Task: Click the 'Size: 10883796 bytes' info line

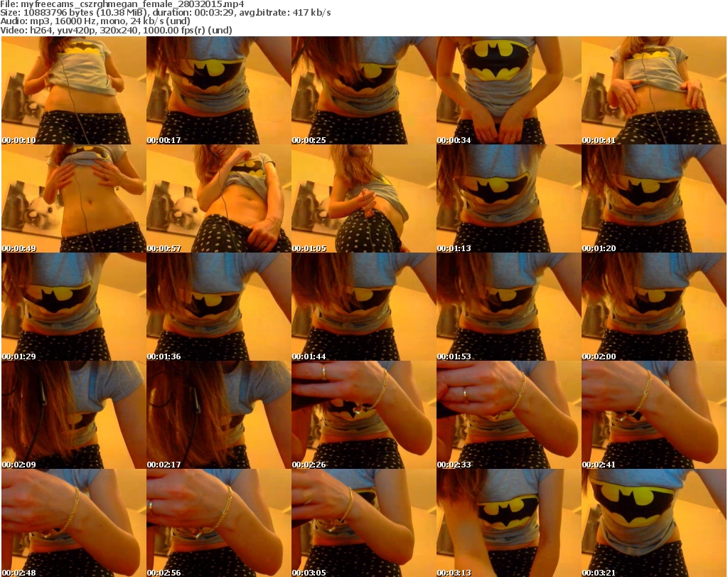Action: [166, 13]
